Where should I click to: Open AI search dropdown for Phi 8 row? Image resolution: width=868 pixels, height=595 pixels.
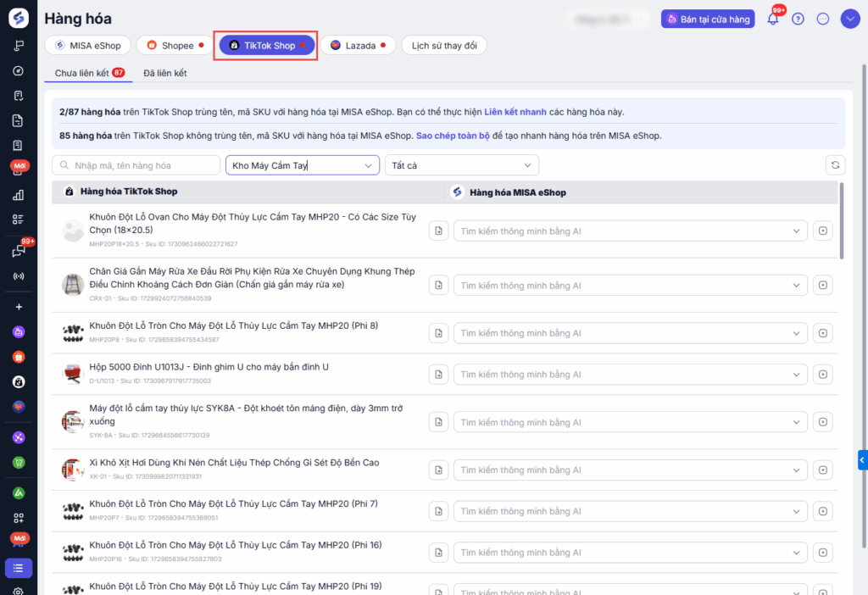pos(631,333)
